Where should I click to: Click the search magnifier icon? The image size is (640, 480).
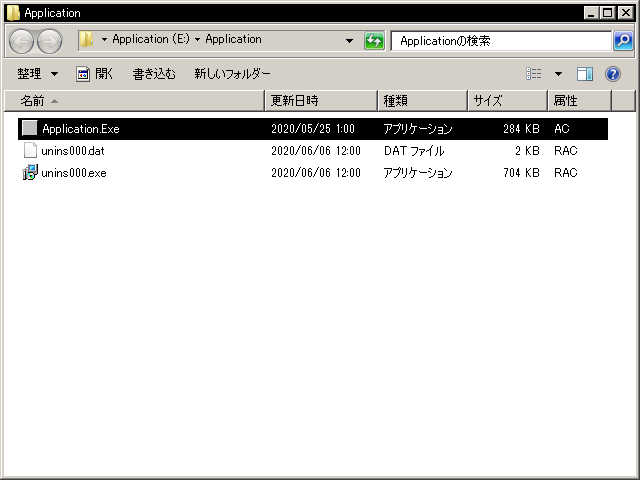pos(623,41)
